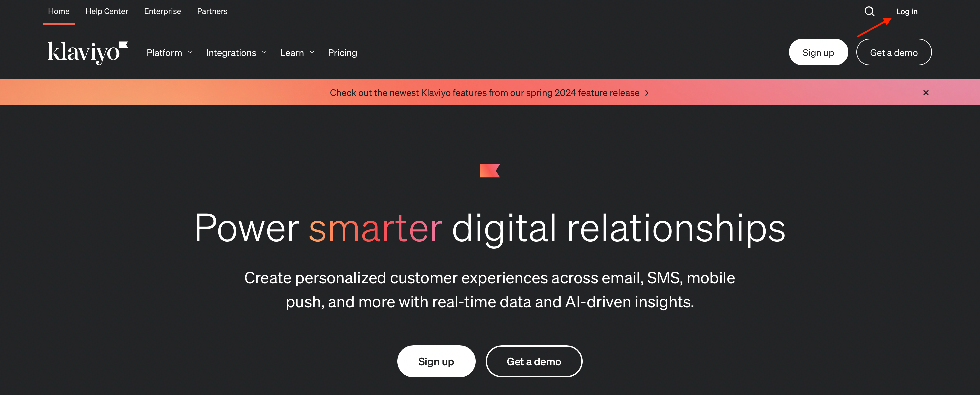980x395 pixels.
Task: Click the Partners navigation link
Action: click(x=212, y=11)
